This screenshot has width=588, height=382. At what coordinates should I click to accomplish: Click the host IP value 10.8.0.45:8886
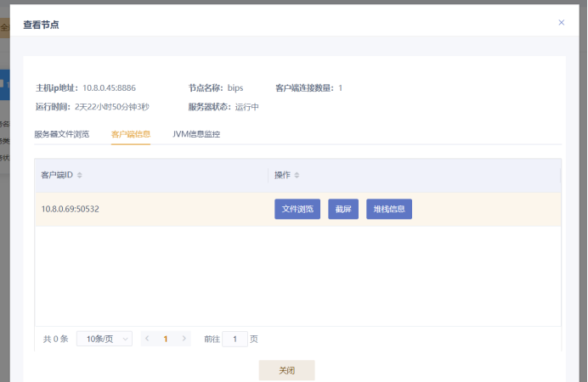click(x=109, y=87)
